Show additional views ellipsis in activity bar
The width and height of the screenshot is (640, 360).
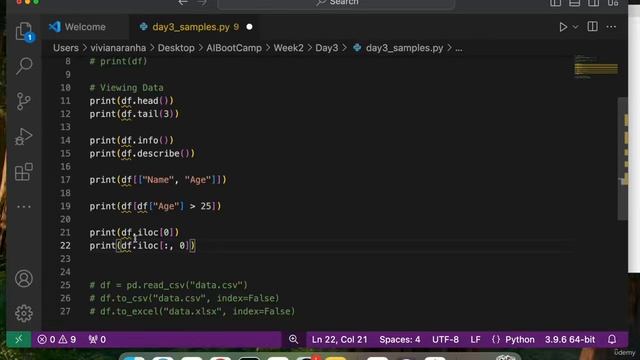[x=24, y=207]
